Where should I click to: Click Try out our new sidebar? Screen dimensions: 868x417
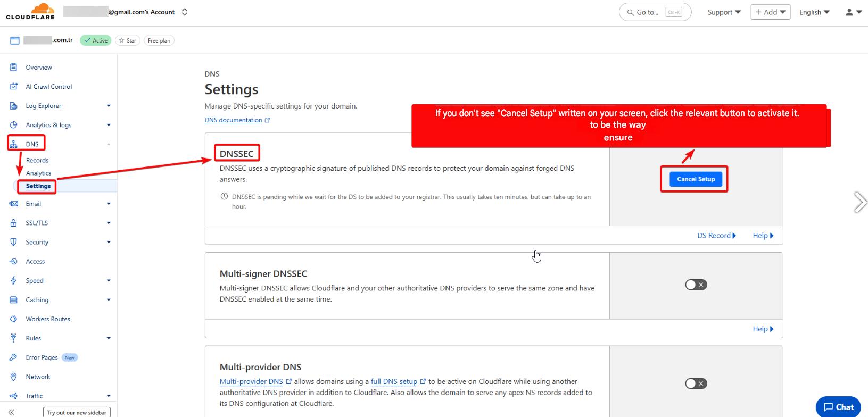coord(77,412)
